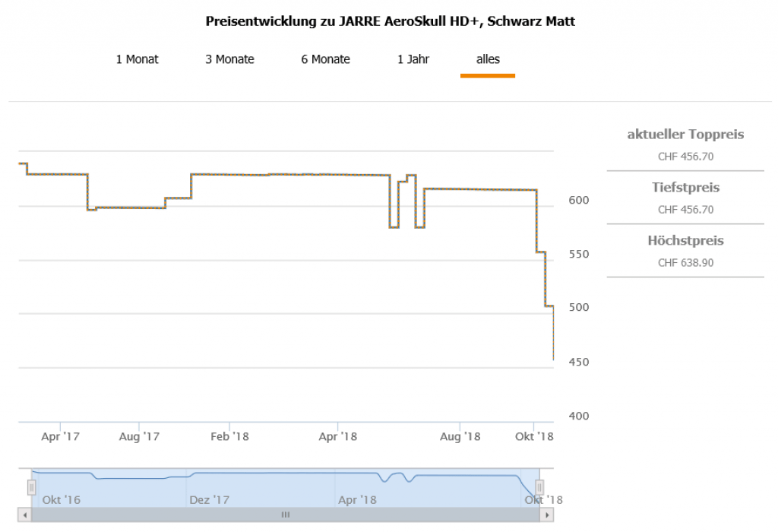Click the right range handle in navigator
The width and height of the screenshot is (778, 532).
click(539, 487)
